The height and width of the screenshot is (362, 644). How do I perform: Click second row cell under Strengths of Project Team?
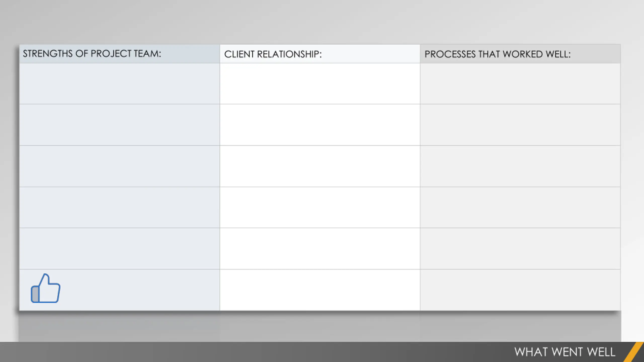click(119, 125)
